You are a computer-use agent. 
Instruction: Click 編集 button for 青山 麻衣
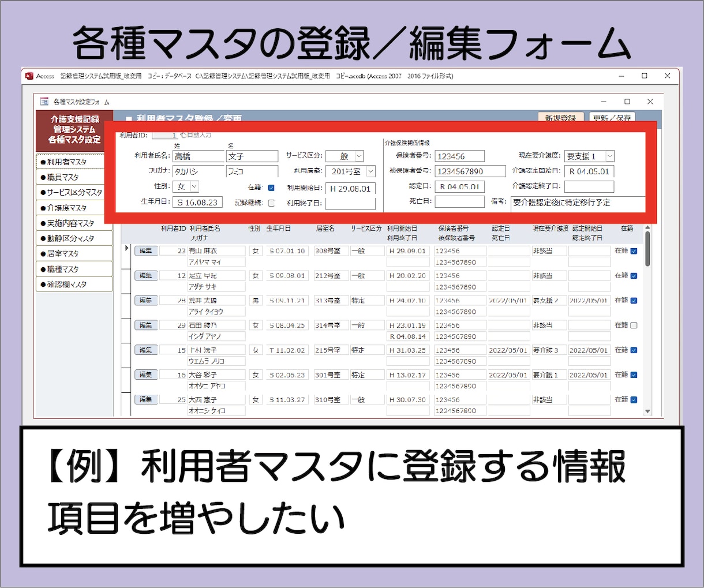(x=146, y=250)
